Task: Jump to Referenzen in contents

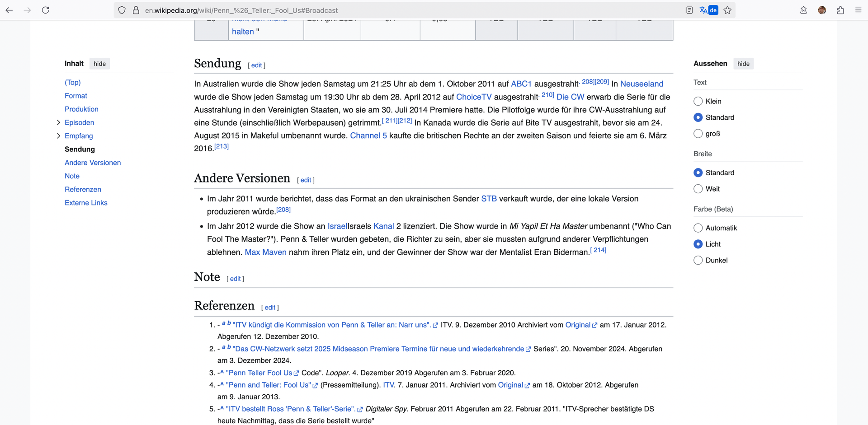Action: [x=83, y=189]
